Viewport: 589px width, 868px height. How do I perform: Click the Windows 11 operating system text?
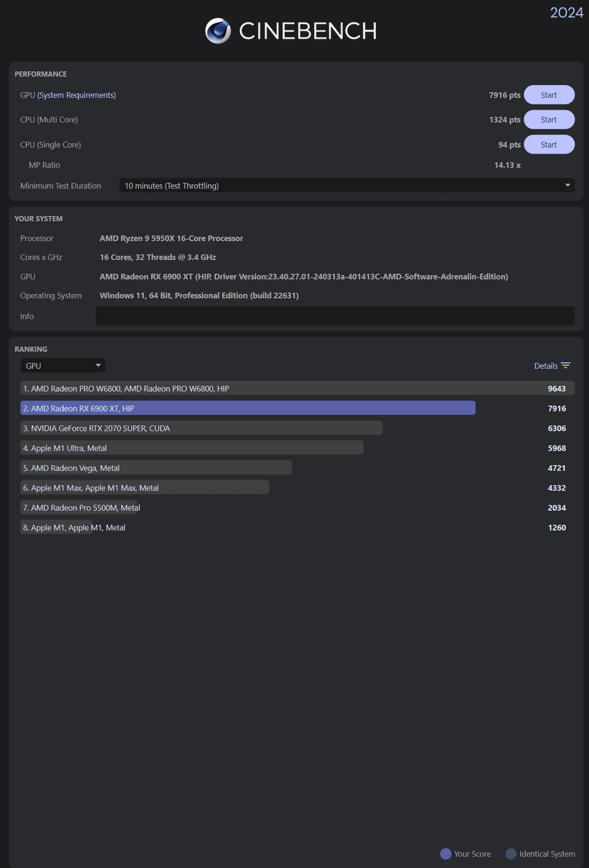(199, 296)
